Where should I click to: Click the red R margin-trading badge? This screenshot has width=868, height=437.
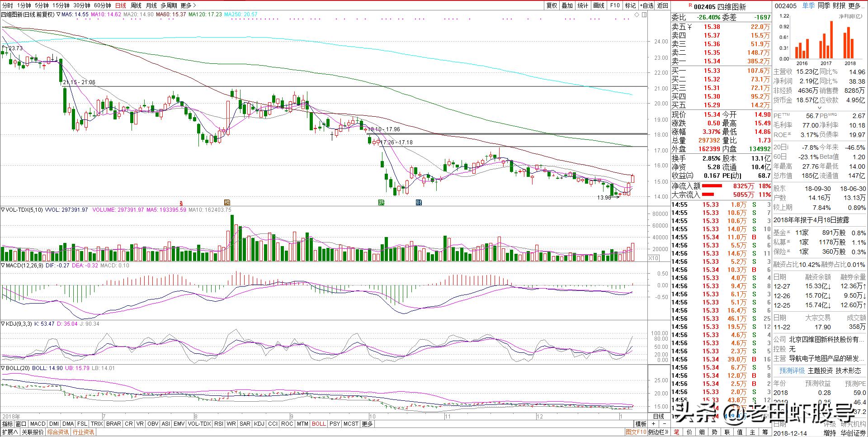tap(690, 5)
